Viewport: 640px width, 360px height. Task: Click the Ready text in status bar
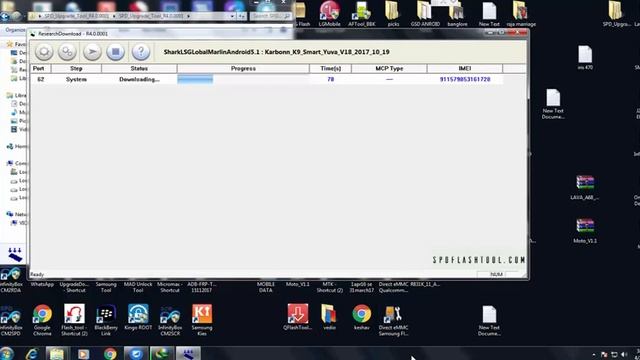pos(37,275)
